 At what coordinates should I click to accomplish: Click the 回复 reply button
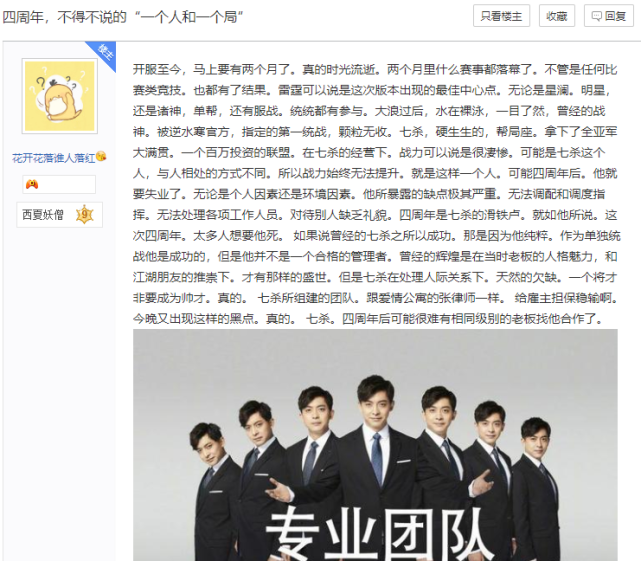tap(609, 16)
